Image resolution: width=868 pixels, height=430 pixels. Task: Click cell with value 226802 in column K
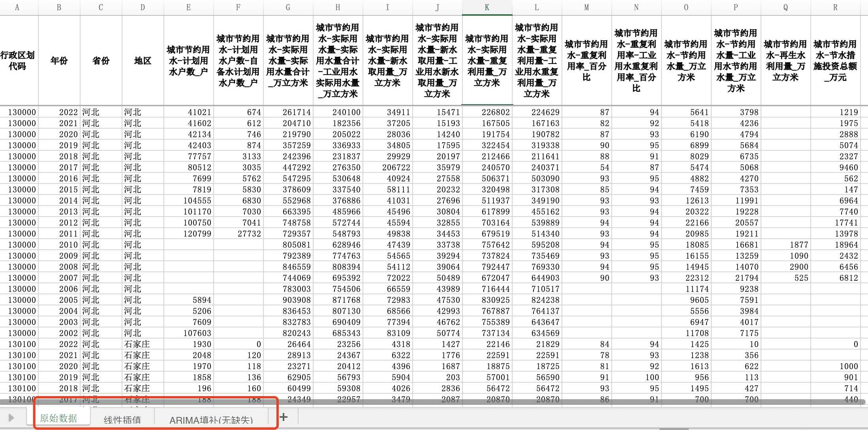tap(495, 112)
